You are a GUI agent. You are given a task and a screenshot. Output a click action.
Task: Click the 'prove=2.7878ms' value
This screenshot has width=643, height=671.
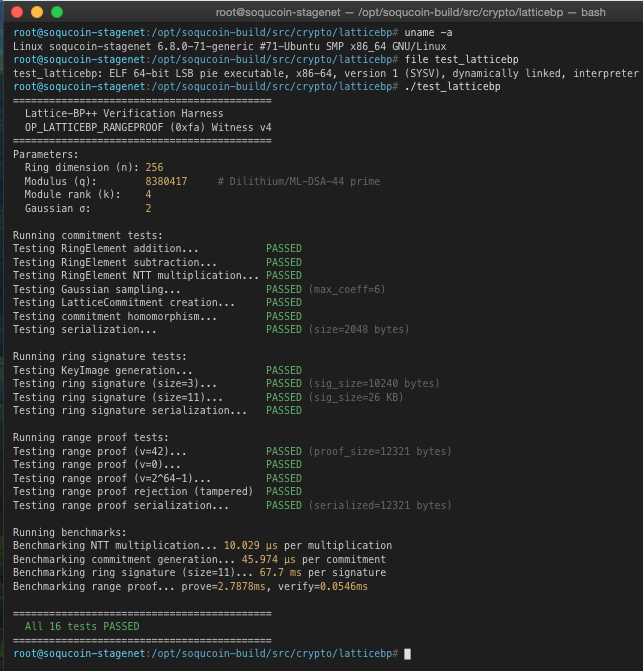223,586
